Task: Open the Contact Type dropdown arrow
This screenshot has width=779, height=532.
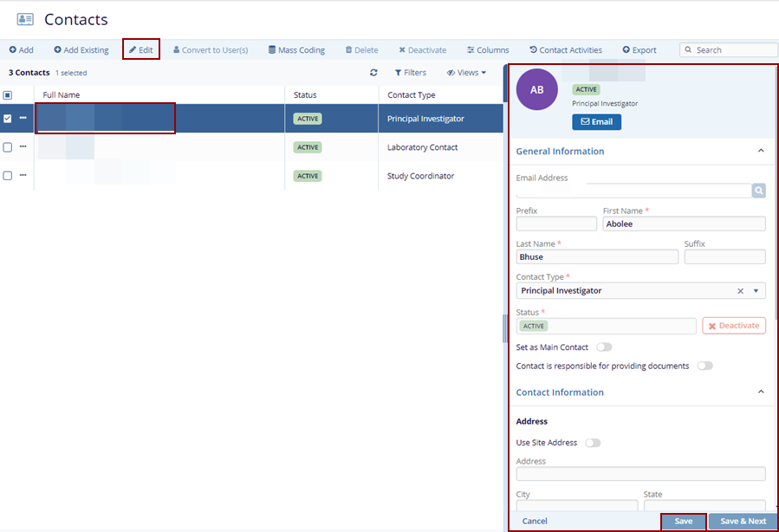Action: 756,291
